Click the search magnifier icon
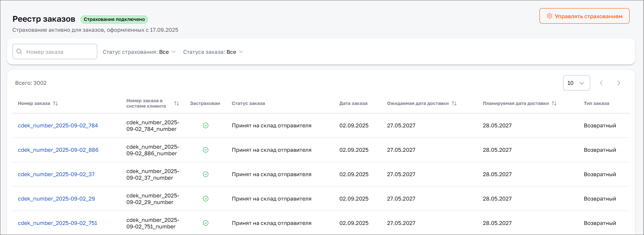644x235 pixels. point(19,51)
